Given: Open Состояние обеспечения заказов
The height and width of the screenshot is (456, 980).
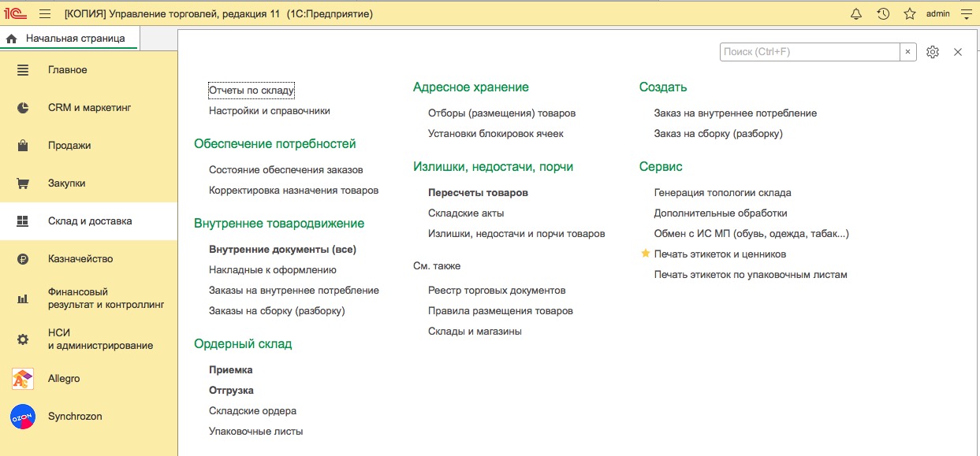Looking at the screenshot, I should (x=286, y=169).
